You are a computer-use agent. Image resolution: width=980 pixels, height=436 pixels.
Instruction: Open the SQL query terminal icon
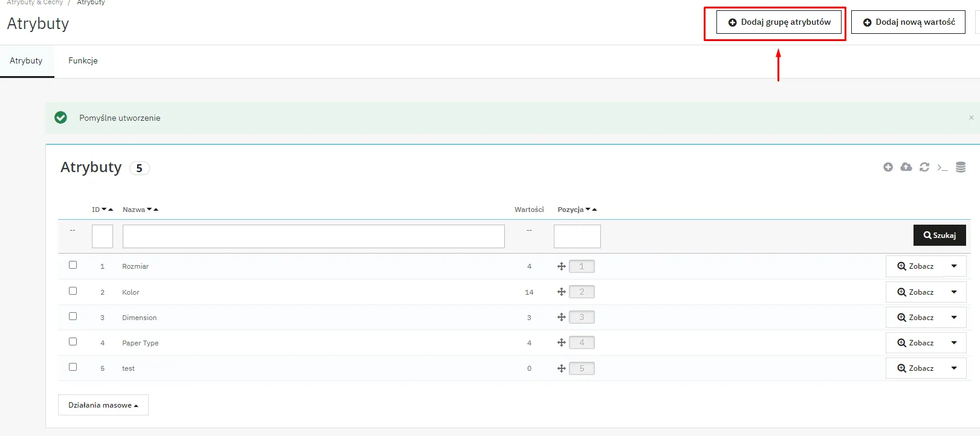pos(942,167)
